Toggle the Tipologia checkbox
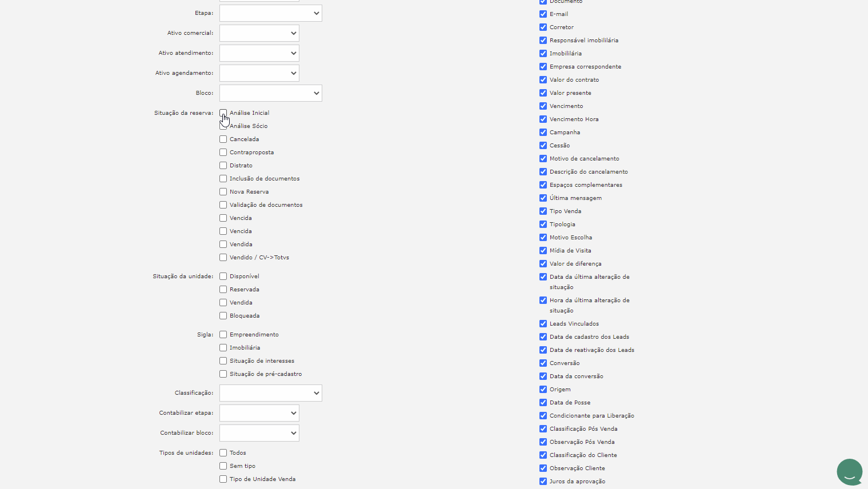The height and width of the screenshot is (489, 868). [x=543, y=225]
